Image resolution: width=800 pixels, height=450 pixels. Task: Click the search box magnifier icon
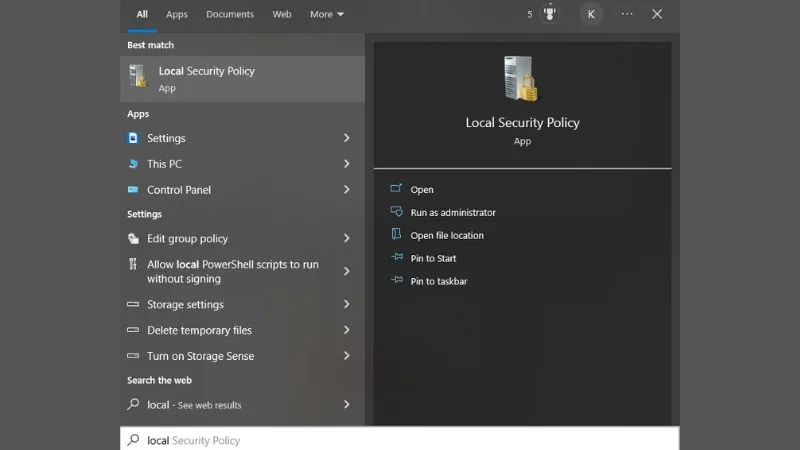coord(133,439)
